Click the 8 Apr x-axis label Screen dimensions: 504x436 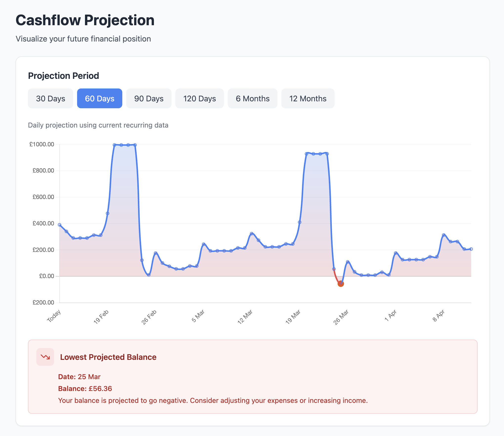pos(439,315)
